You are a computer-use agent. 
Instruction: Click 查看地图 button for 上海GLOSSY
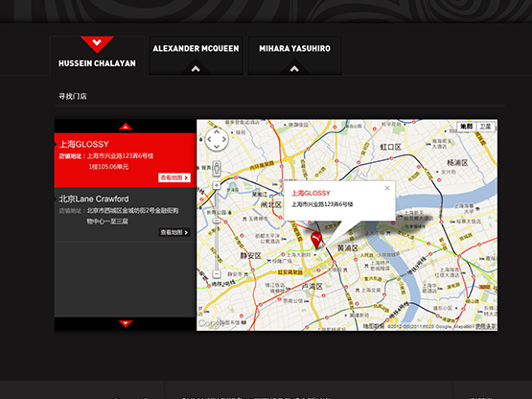pos(174,177)
